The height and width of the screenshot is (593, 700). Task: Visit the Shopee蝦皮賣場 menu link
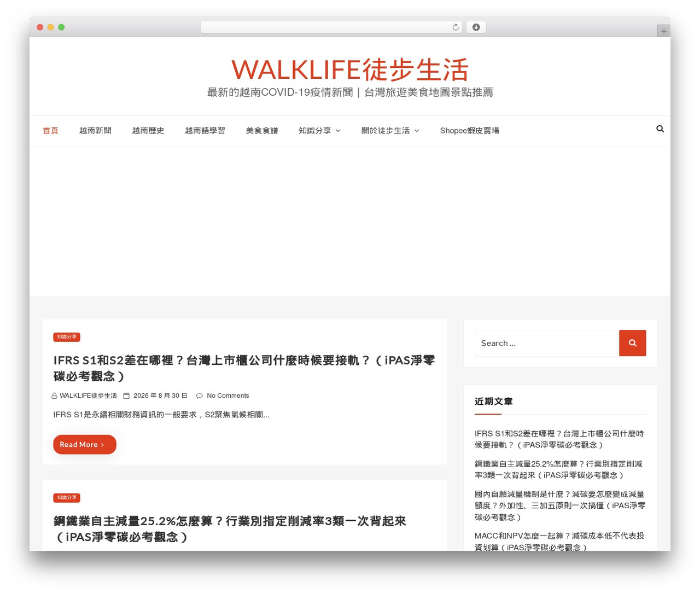[470, 131]
